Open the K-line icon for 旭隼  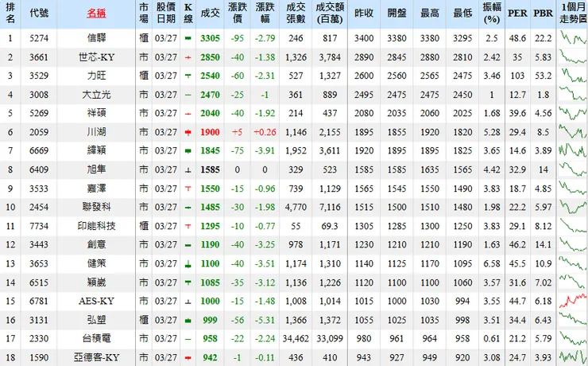tap(188, 170)
